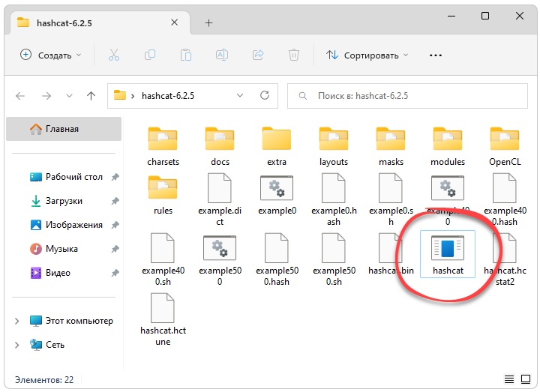540x392 pixels.
Task: Open the three-dots More options menu
Action: point(436,55)
